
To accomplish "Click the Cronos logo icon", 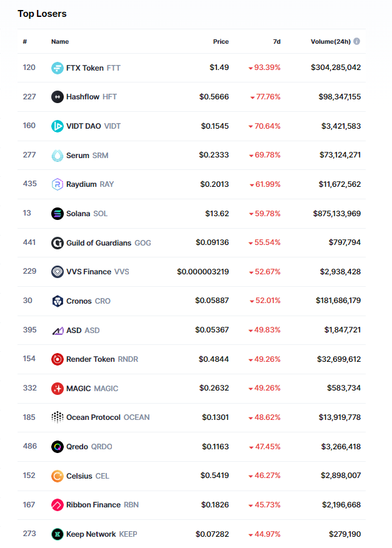I will (x=57, y=301).
